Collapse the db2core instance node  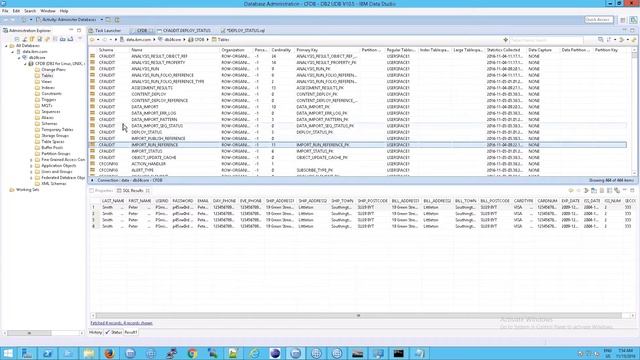tap(19, 58)
